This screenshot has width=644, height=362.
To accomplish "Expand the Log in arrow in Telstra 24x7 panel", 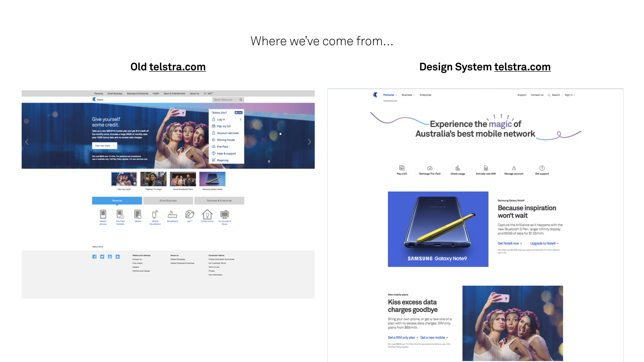I will (x=240, y=119).
